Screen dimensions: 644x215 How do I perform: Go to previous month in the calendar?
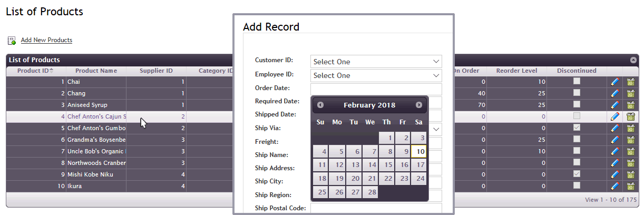320,105
